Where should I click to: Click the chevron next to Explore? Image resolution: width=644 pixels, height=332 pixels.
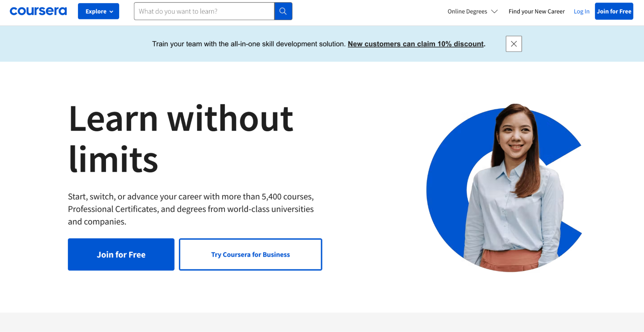click(111, 11)
